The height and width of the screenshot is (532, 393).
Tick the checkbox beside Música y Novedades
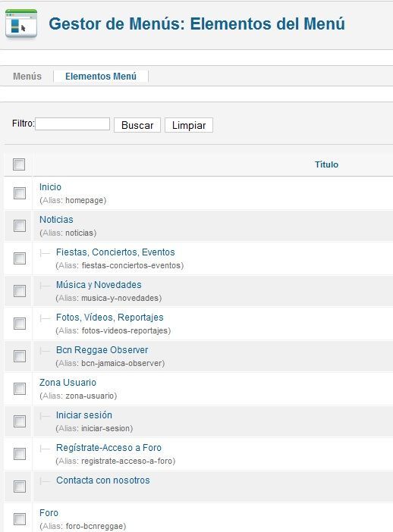(20, 291)
